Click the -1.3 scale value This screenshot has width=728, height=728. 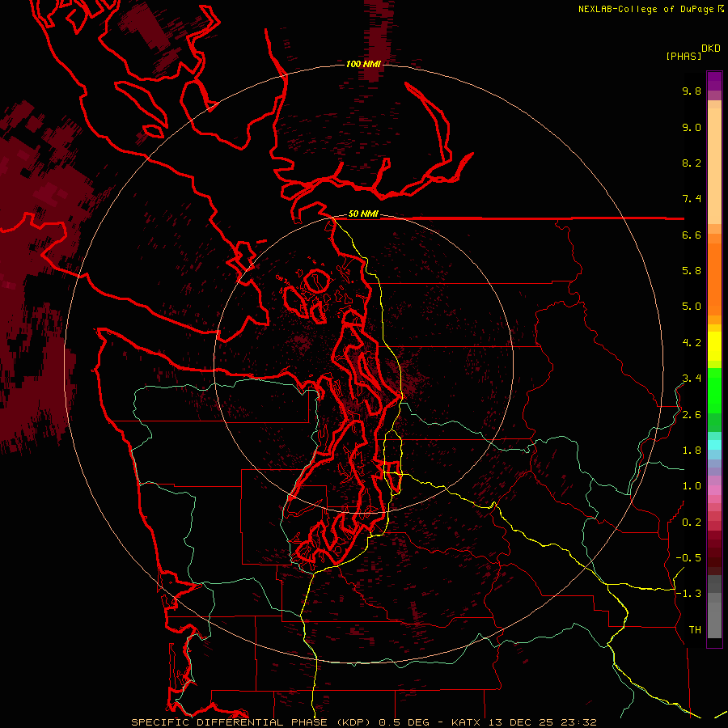click(688, 594)
